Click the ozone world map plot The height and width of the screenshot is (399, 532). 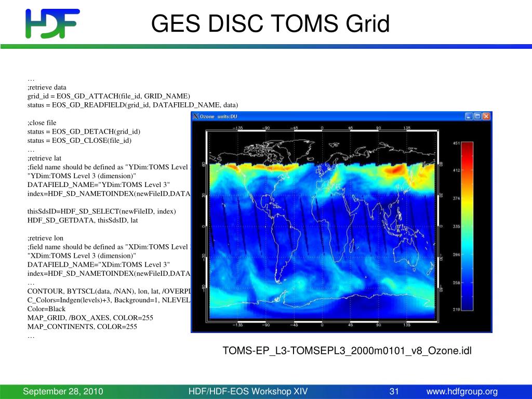point(322,225)
